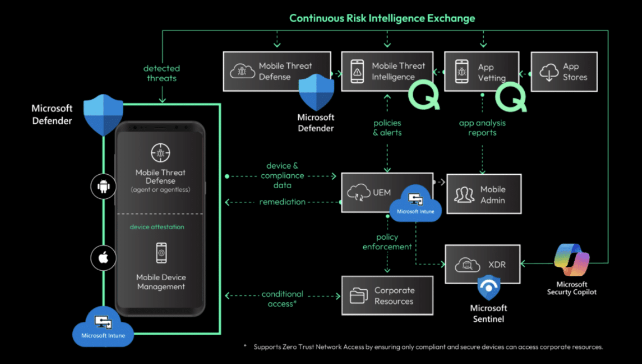Image resolution: width=642 pixels, height=364 pixels.
Task: Click the Microsoft Intune cloud beneath the phone
Action: point(103,327)
